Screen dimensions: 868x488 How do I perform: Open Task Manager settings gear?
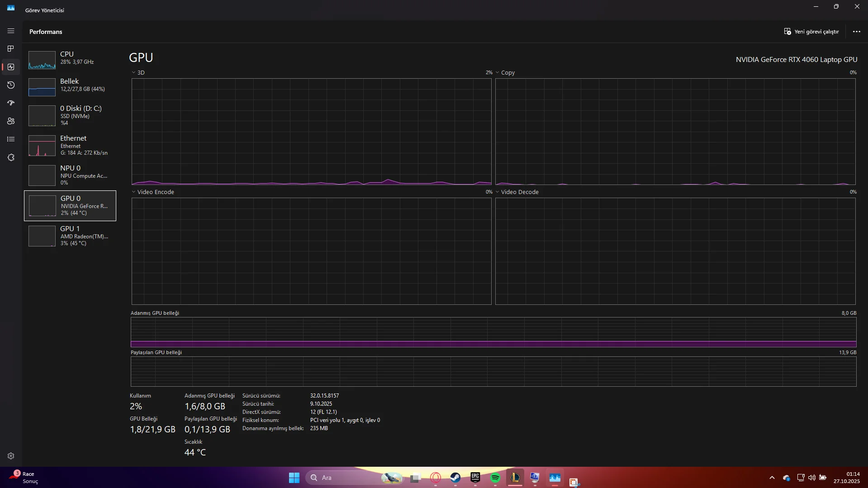click(11, 456)
